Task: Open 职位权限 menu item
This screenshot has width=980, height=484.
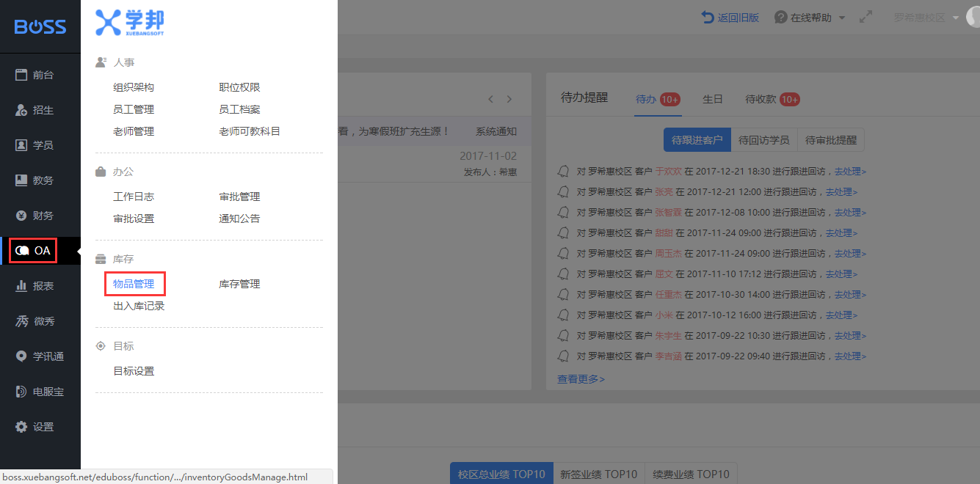Action: [239, 87]
